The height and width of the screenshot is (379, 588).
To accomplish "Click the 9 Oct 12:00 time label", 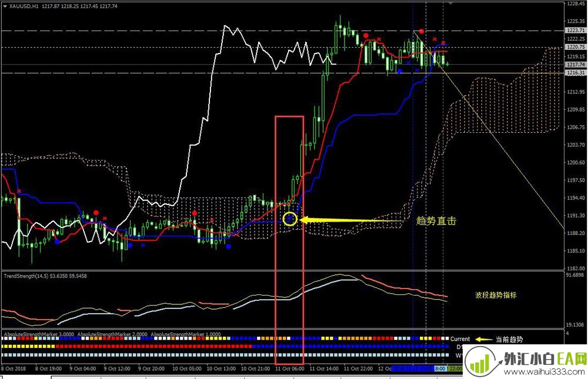I will 117,368.
